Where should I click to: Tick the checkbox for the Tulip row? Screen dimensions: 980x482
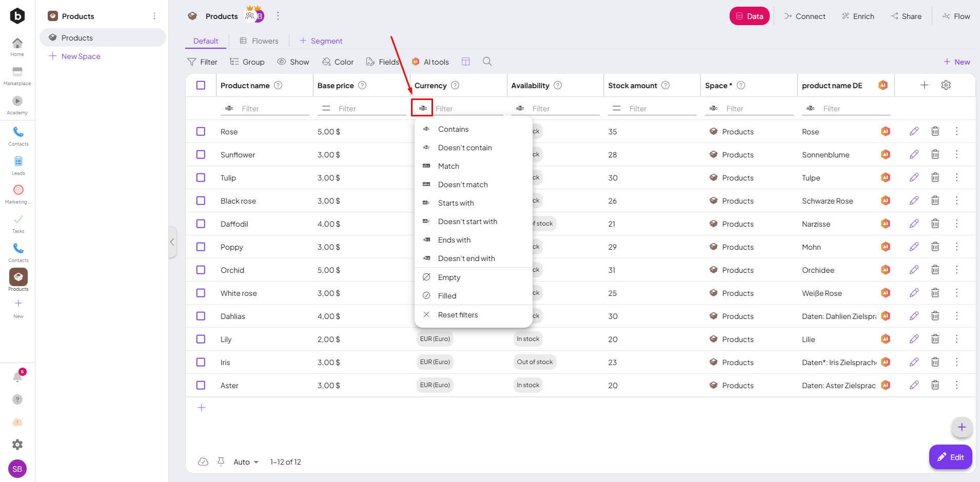tap(201, 177)
